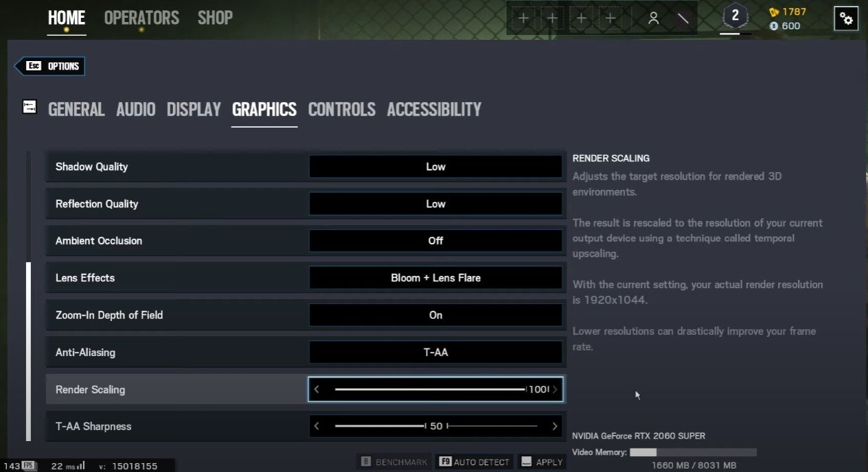
Task: Click the second squad invite plus slot
Action: pos(552,19)
